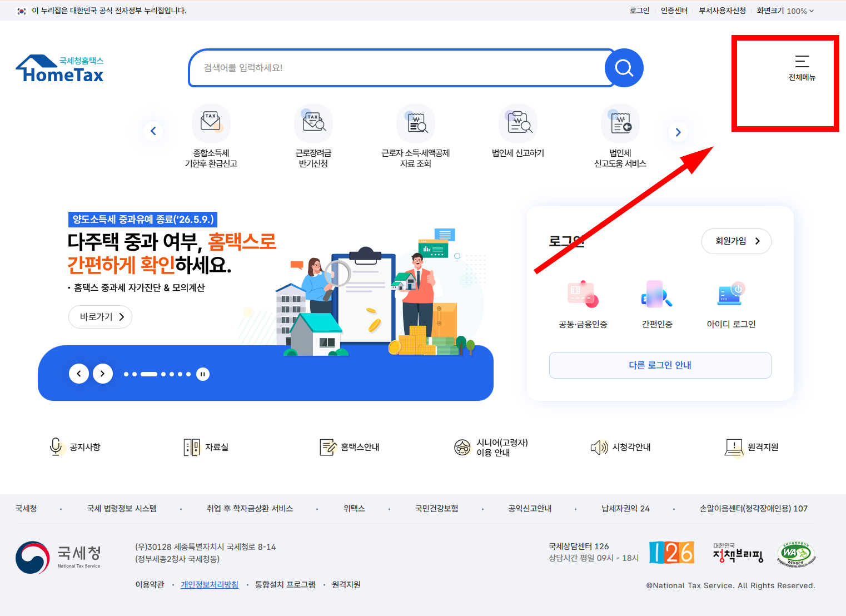
Task: Click the 회원가입 button
Action: [x=736, y=241]
